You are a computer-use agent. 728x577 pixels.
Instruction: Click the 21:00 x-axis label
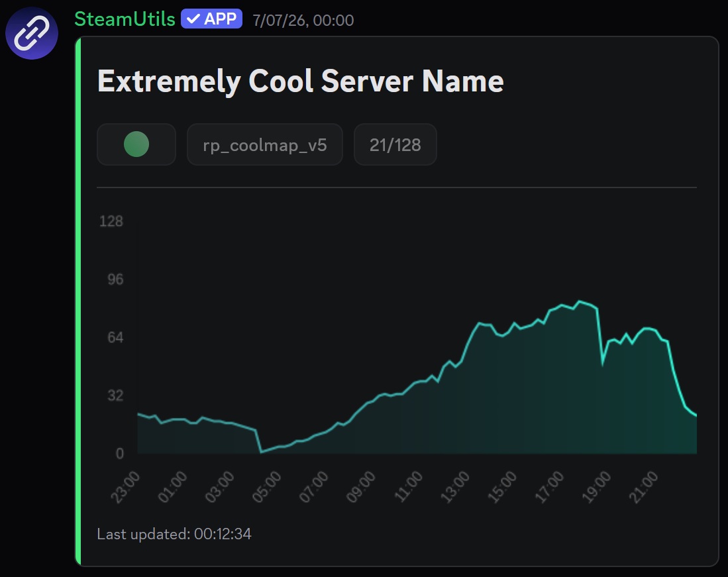tap(643, 487)
